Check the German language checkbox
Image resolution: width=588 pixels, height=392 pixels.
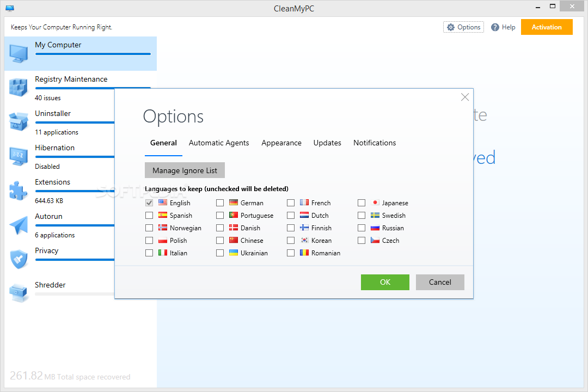click(x=220, y=203)
